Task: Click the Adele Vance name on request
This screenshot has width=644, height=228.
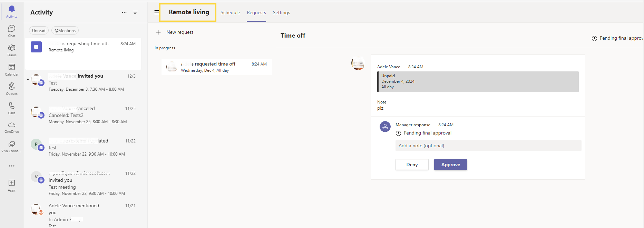Action: tap(389, 67)
